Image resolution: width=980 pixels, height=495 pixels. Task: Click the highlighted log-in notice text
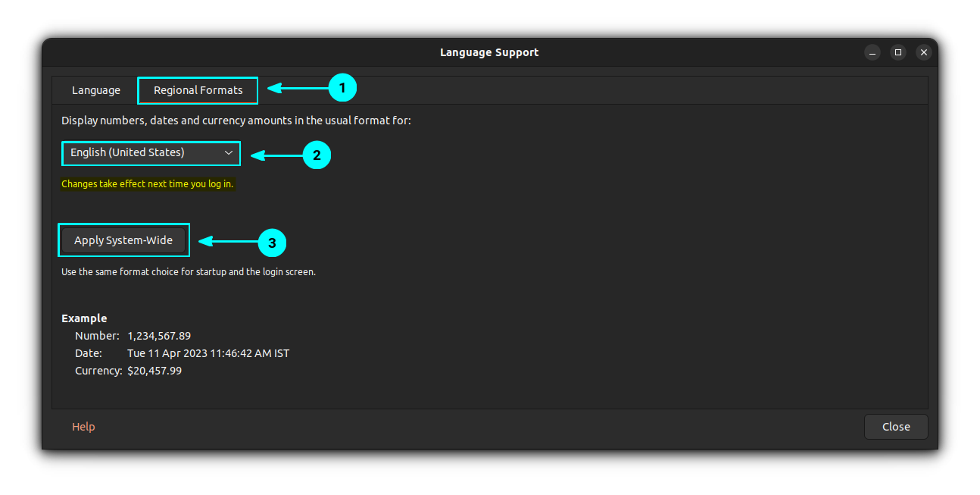(148, 183)
